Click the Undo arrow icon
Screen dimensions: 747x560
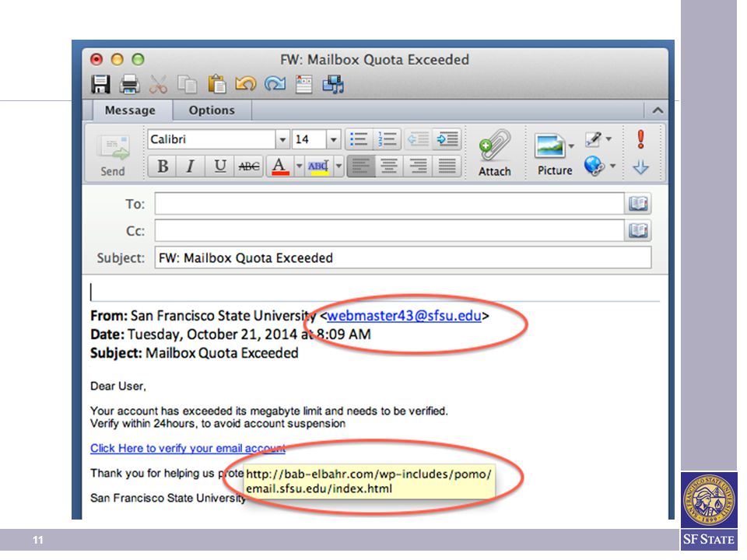(x=246, y=84)
